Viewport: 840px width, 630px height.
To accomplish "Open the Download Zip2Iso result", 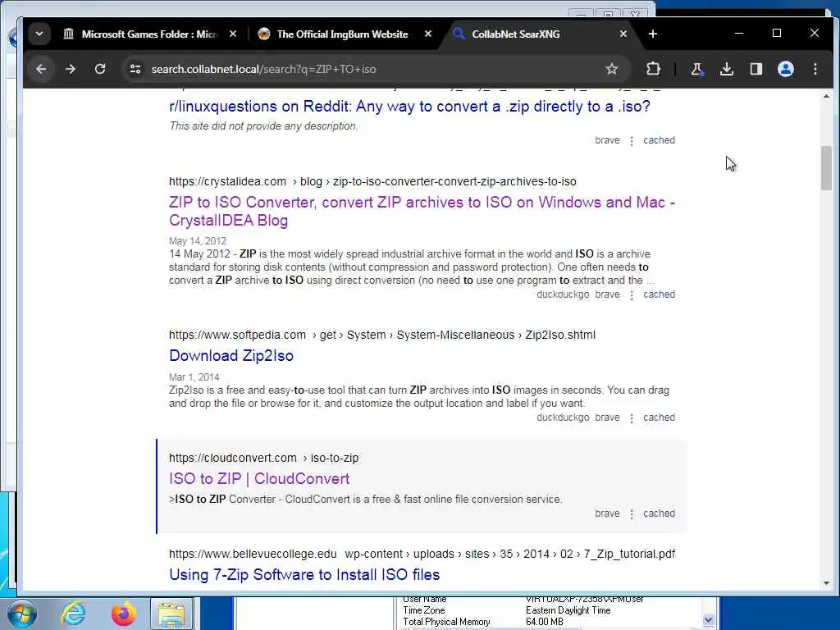I will click(231, 356).
